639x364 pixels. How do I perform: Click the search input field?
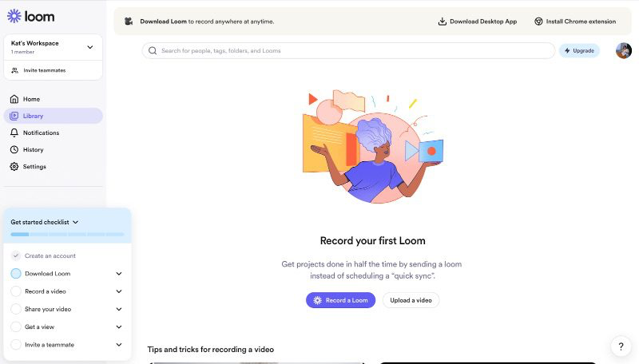(x=348, y=50)
